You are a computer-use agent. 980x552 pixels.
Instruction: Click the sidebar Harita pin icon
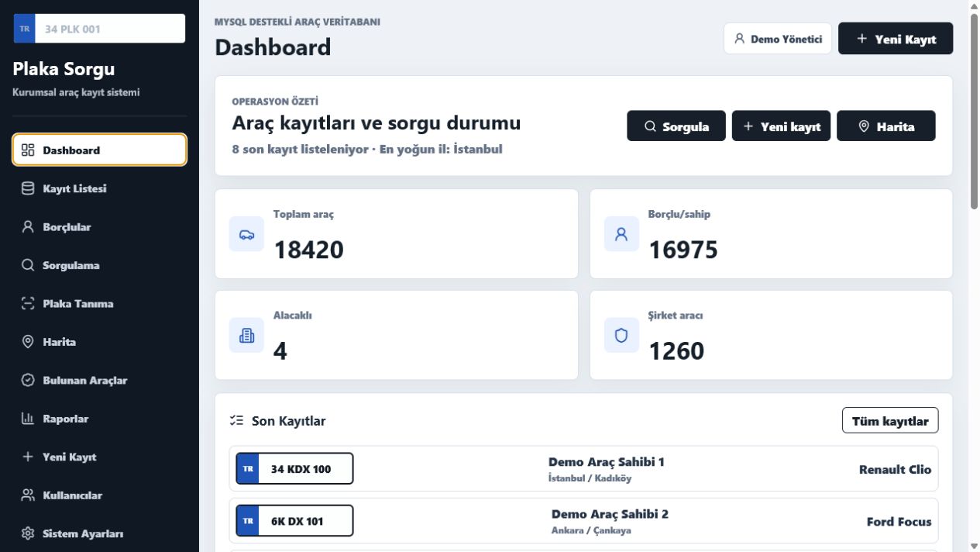tap(28, 342)
